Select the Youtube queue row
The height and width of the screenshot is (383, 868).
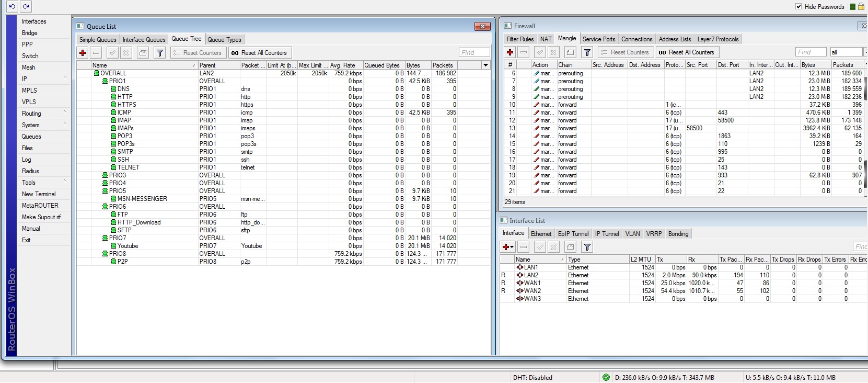coord(128,246)
